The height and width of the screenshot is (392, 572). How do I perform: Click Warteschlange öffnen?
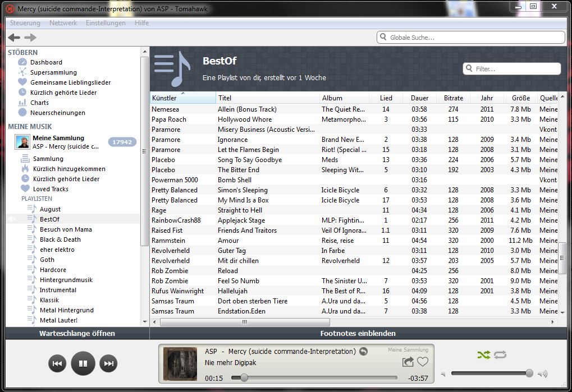pyautogui.click(x=77, y=333)
